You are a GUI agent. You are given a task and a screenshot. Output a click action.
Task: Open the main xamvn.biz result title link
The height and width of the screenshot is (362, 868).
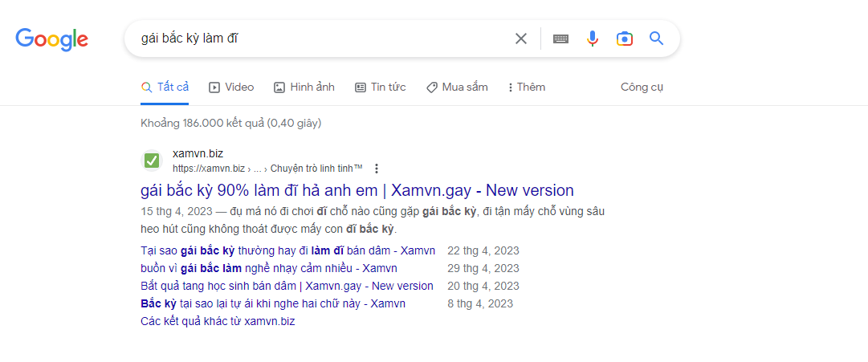357,190
